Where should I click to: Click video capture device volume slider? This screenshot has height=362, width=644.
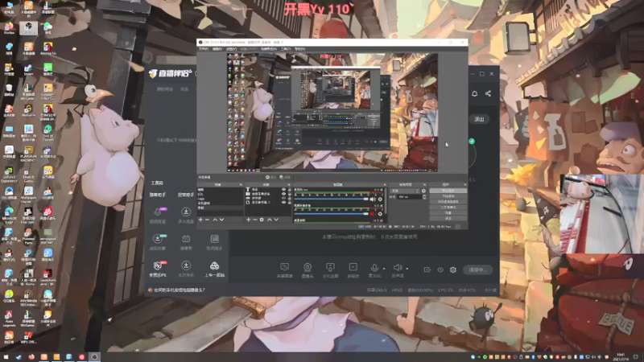click(332, 214)
